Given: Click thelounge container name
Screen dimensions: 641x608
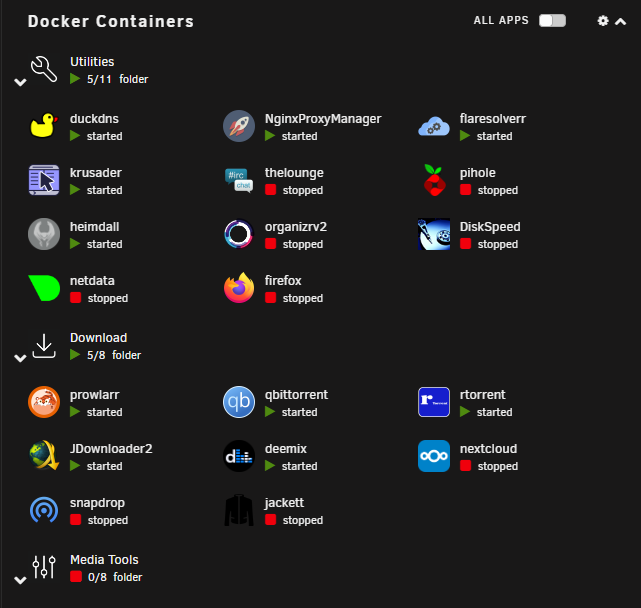Looking at the screenshot, I should tap(294, 173).
